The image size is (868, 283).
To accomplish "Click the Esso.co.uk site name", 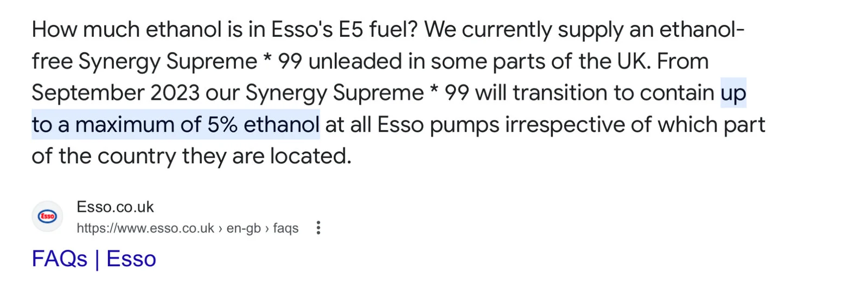I will [115, 207].
